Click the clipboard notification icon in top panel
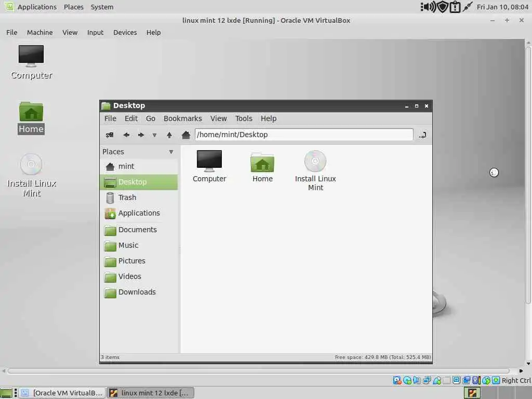 point(455,7)
